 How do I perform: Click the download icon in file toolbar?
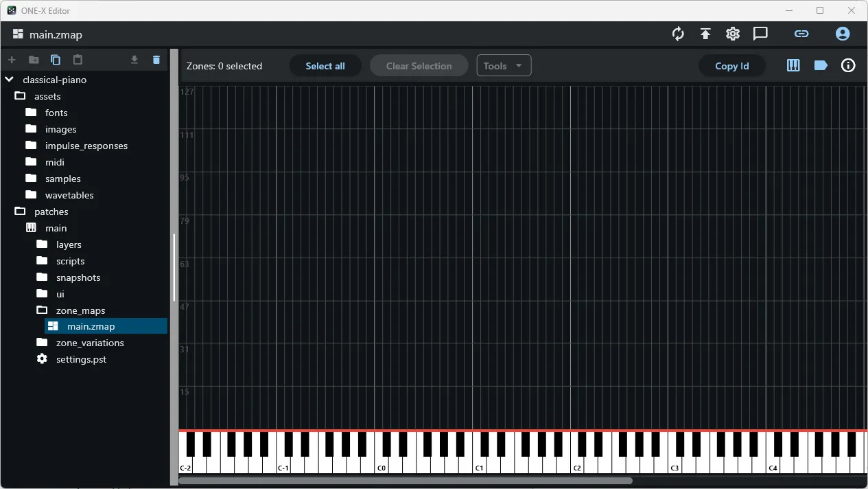click(x=134, y=60)
